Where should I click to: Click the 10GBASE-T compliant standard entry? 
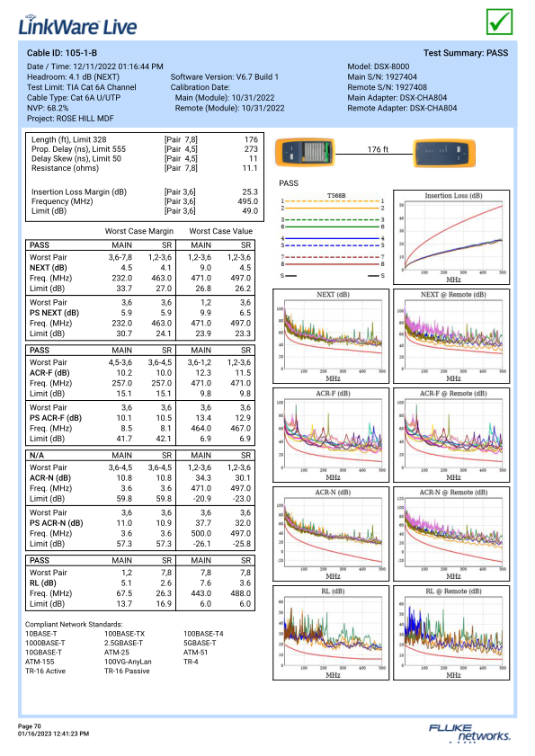point(43,653)
